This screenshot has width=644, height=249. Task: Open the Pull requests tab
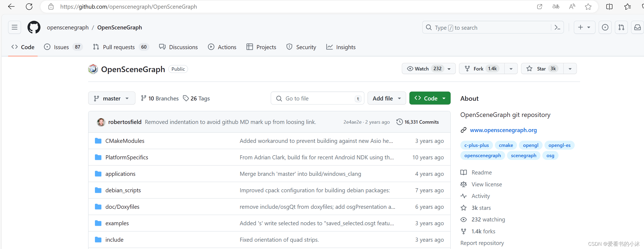click(x=121, y=47)
